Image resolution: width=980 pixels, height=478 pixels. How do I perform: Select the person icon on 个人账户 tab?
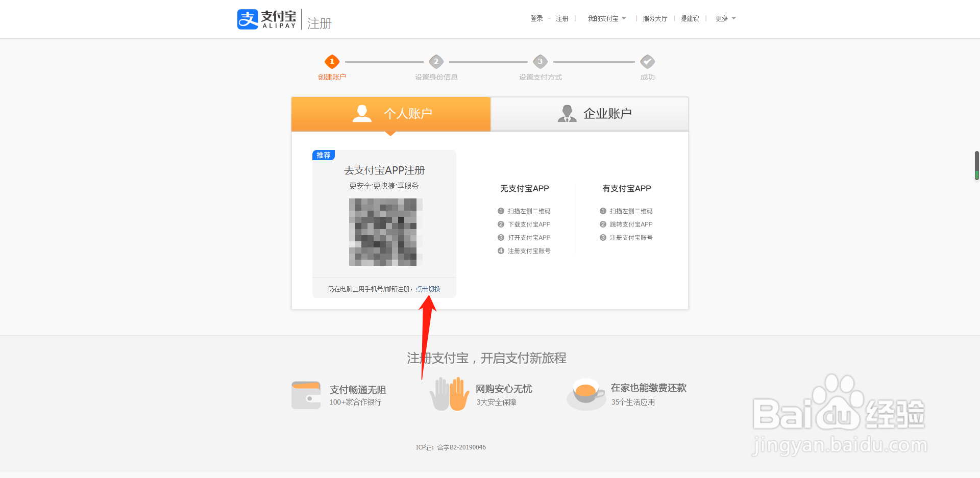362,113
